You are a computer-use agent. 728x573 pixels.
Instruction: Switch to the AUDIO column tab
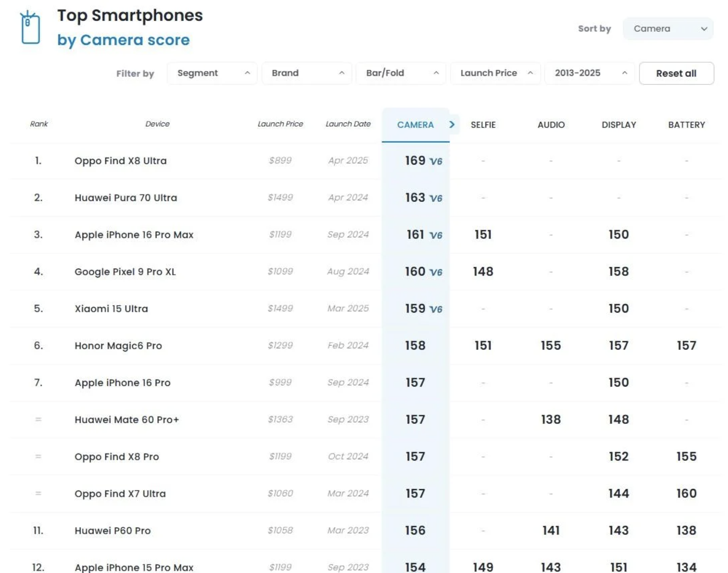coord(551,125)
